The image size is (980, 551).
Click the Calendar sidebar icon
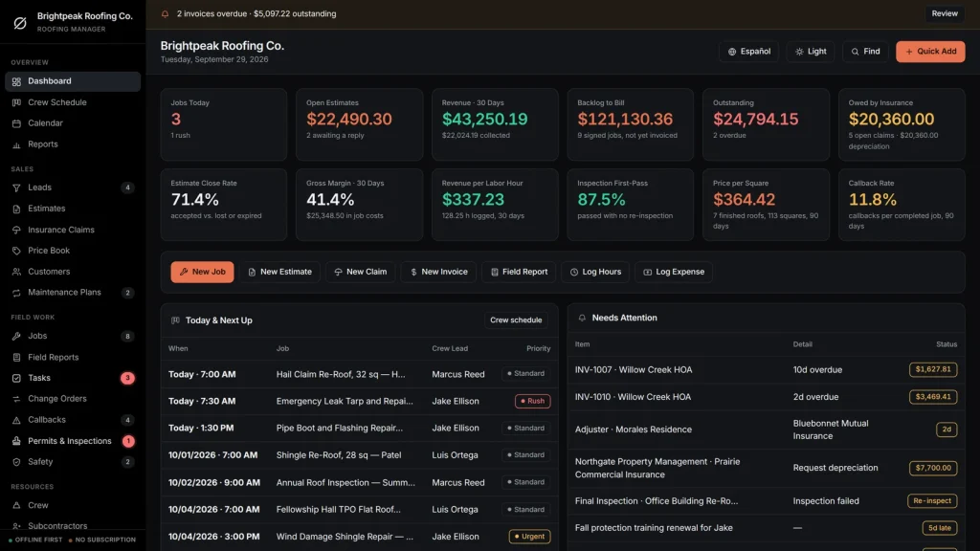(x=16, y=123)
